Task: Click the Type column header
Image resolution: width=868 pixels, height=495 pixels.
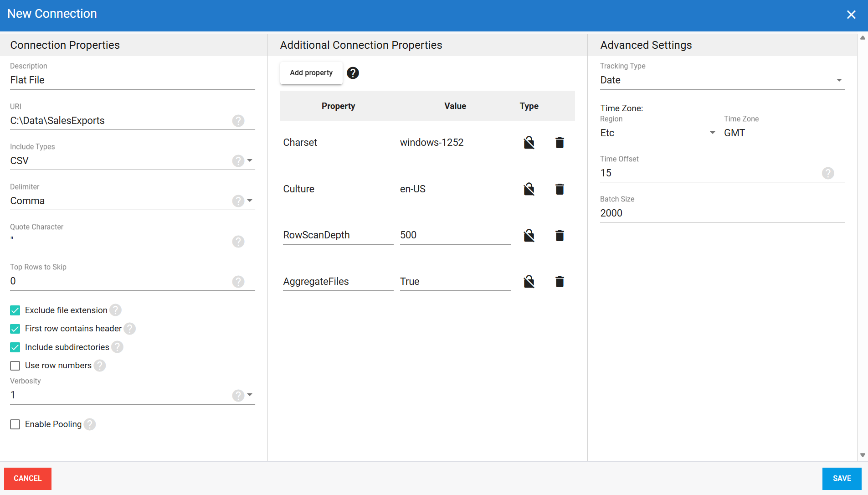Action: tap(529, 106)
